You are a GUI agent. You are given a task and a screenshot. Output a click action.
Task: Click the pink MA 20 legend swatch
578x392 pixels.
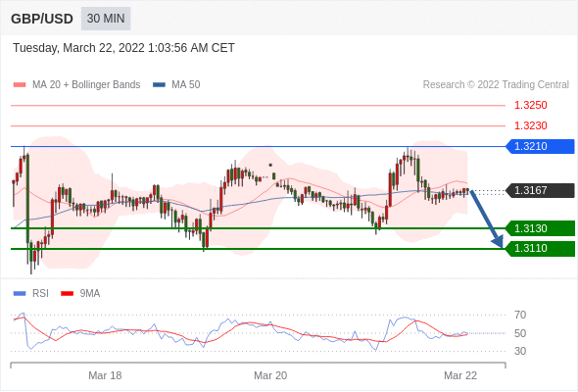20,85
